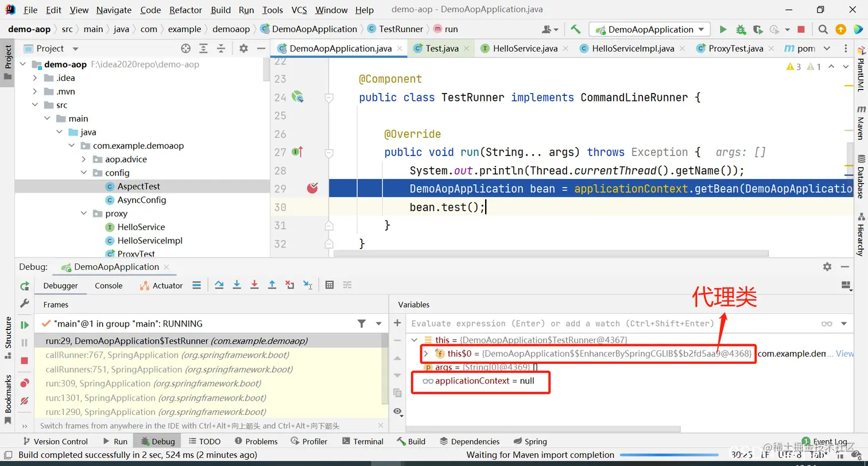Switch to the Console tab
The width and height of the screenshot is (868, 466).
click(108, 285)
